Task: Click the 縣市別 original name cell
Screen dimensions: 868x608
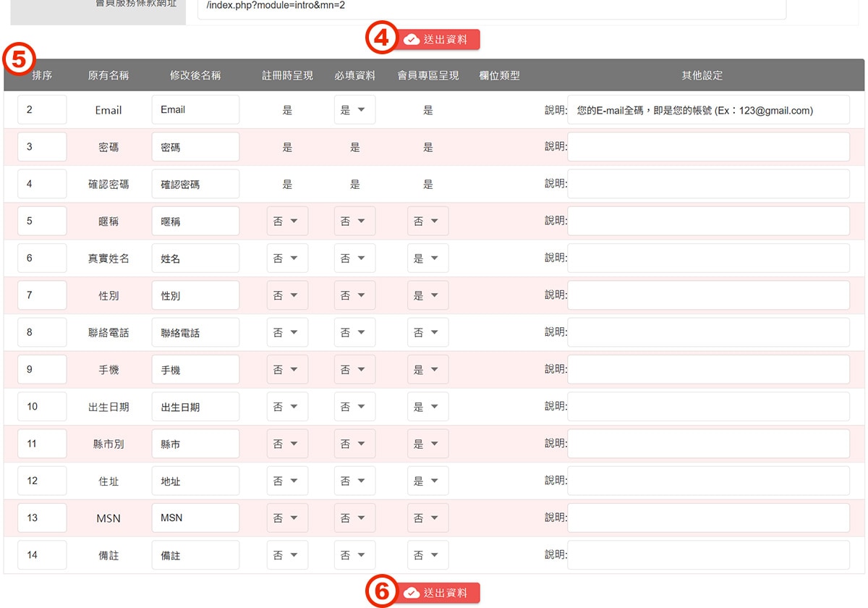Action: [109, 444]
